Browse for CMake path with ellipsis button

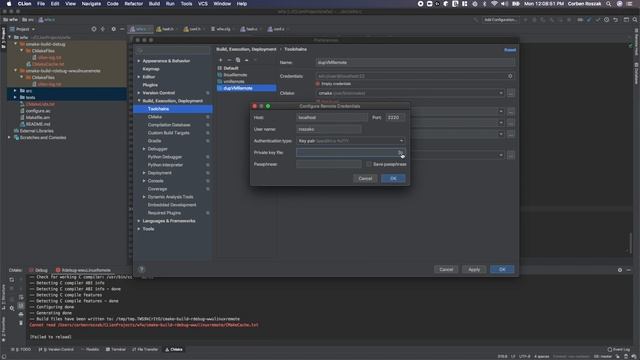point(511,93)
